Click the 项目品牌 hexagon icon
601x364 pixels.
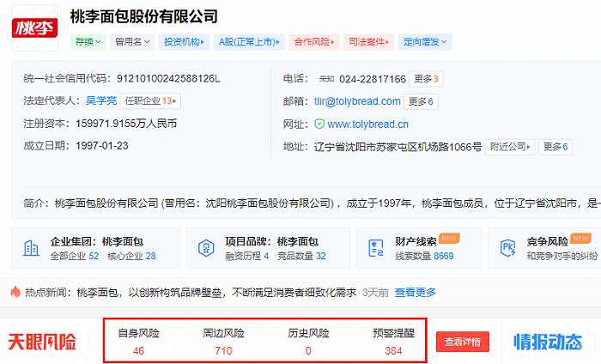(x=206, y=248)
